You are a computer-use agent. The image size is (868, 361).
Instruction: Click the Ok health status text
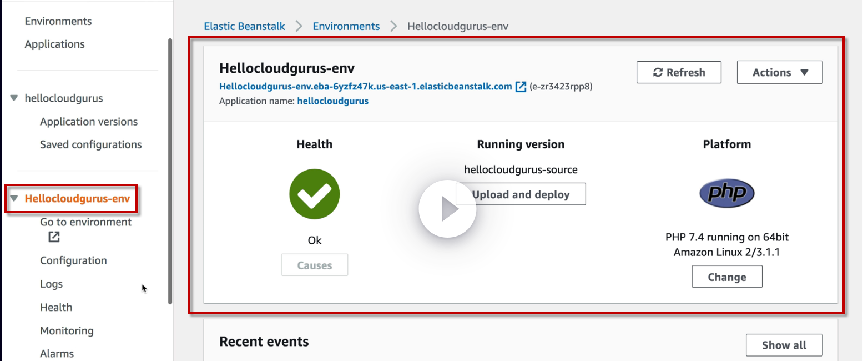click(315, 240)
